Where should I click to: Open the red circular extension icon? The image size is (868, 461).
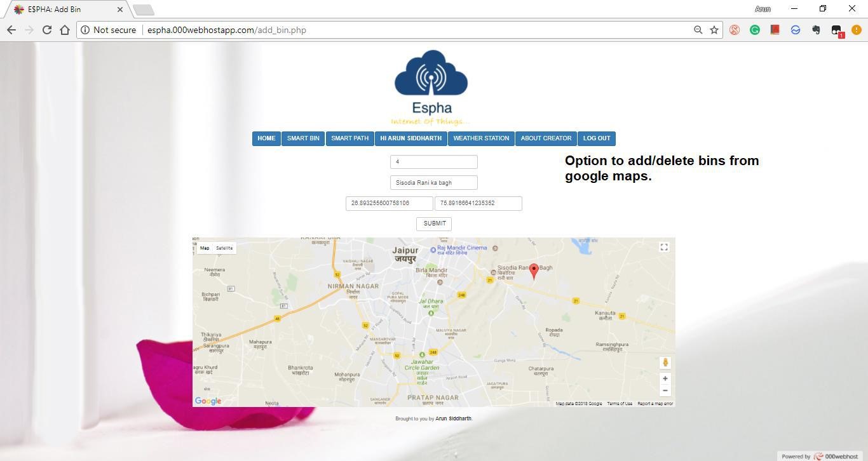(x=735, y=30)
